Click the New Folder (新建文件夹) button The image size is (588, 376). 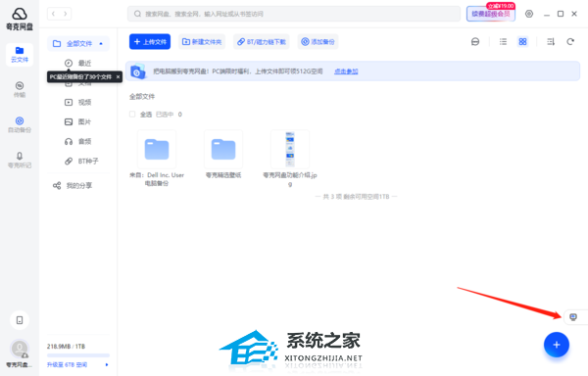click(202, 41)
